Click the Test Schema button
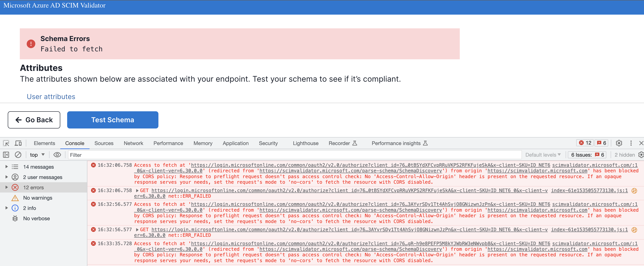 pyautogui.click(x=113, y=120)
